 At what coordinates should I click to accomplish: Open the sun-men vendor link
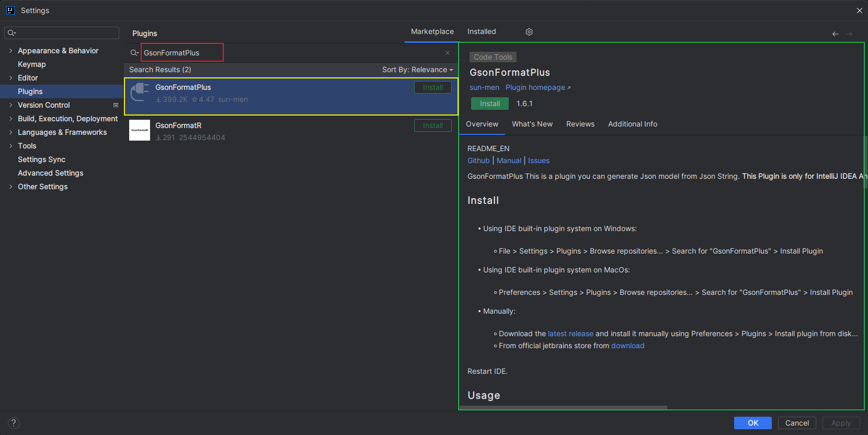(x=484, y=87)
